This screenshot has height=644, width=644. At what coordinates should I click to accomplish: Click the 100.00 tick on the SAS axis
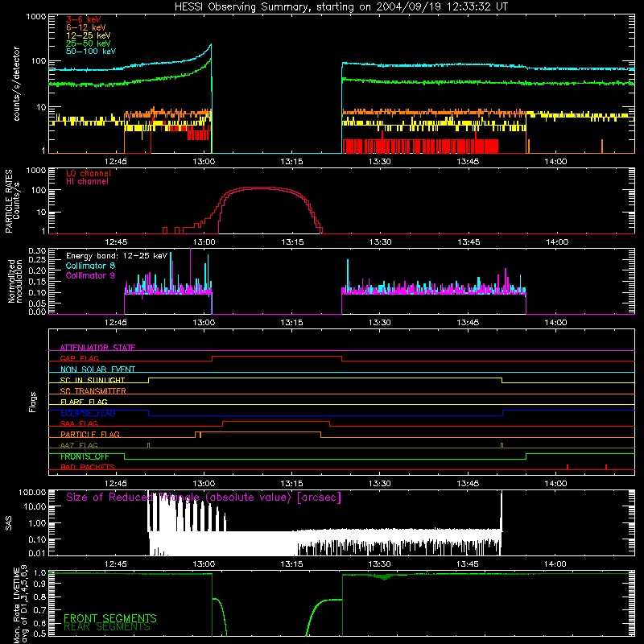pyautogui.click(x=32, y=493)
